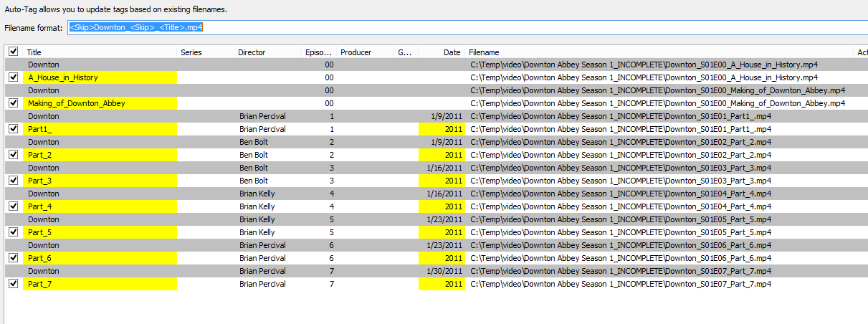Deselect the Part_2 row checkbox
Image resolution: width=868 pixels, height=324 pixels.
[13, 155]
